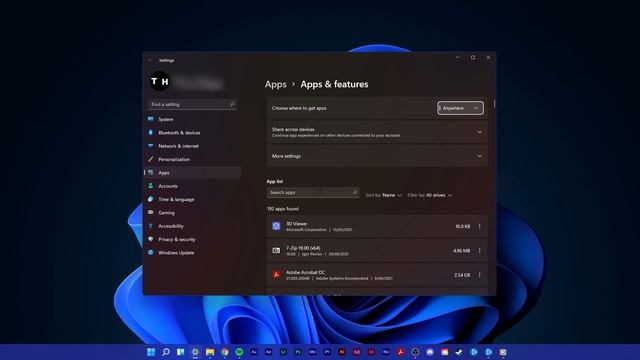This screenshot has height=360, width=640.
Task: Open three-dot menu for 3D Viewer
Action: 480,226
